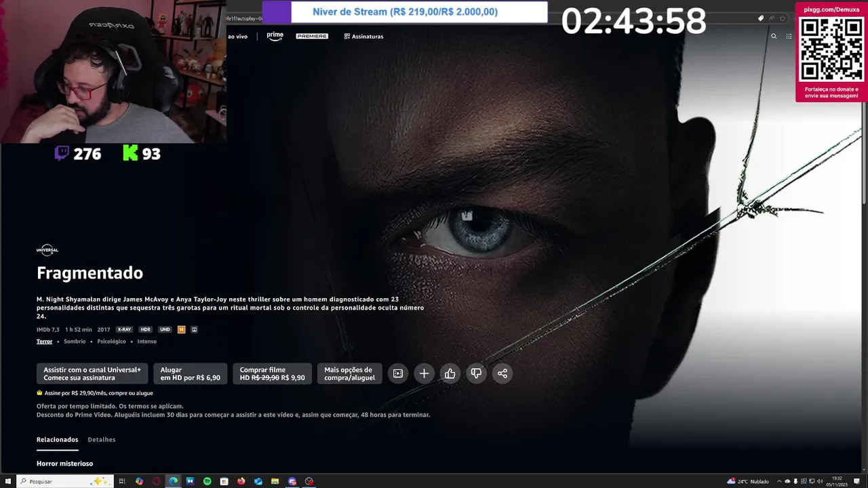Open Firefox from the taskbar
Image resolution: width=868 pixels, height=488 pixels.
tap(241, 481)
